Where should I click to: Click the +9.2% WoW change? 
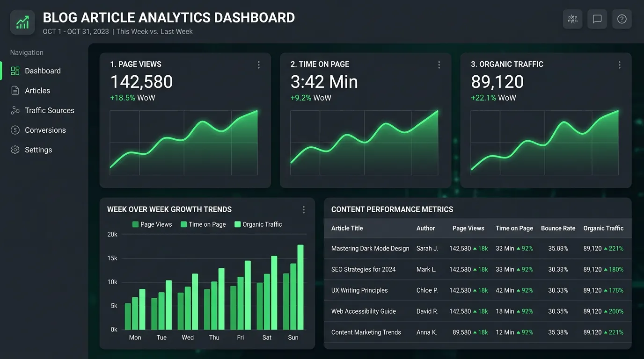311,98
